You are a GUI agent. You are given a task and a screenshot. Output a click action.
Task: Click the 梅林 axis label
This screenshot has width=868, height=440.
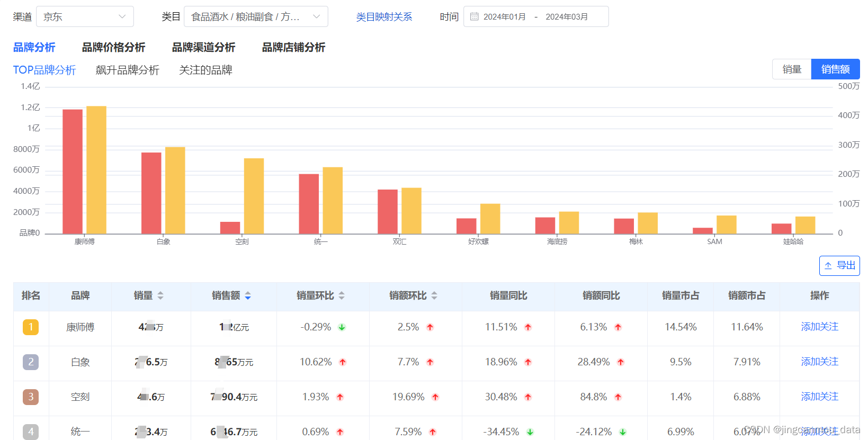click(x=636, y=241)
